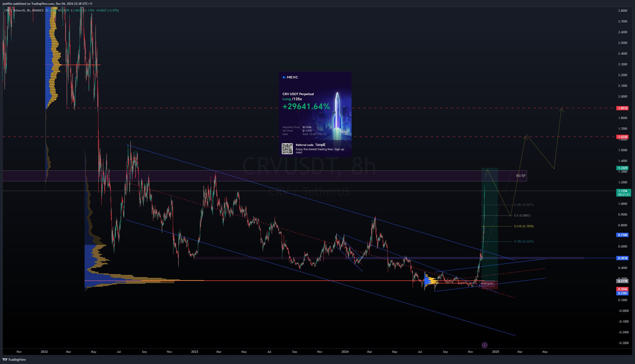Click the Fair Price $1.1273 value
Viewport: 635px width, 364px height.
[x=307, y=131]
